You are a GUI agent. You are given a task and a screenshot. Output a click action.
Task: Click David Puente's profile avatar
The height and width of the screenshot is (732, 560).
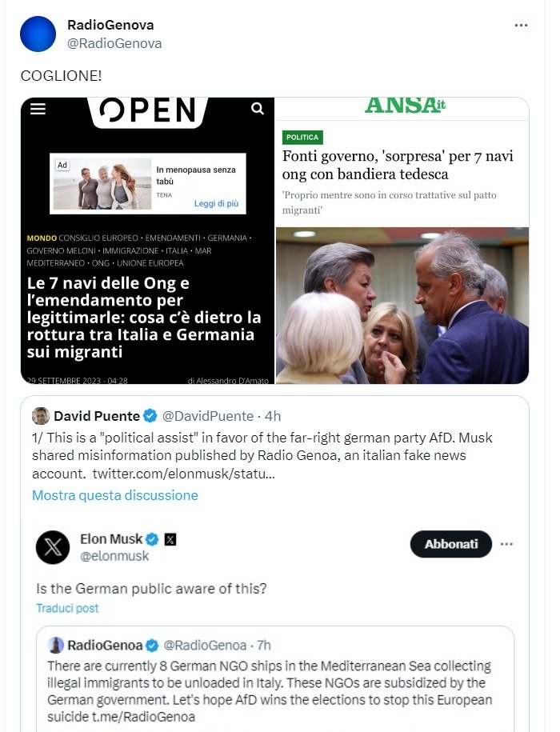(41, 415)
